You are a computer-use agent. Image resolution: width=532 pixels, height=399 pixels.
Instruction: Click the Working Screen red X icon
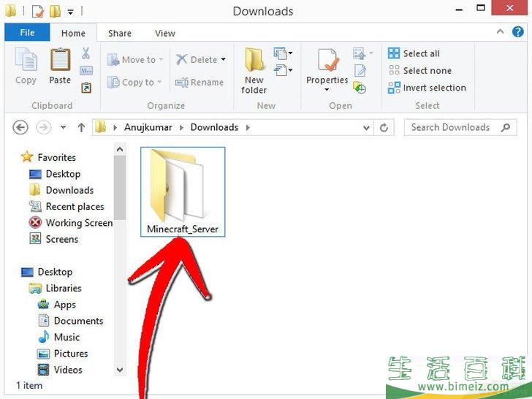pos(35,223)
